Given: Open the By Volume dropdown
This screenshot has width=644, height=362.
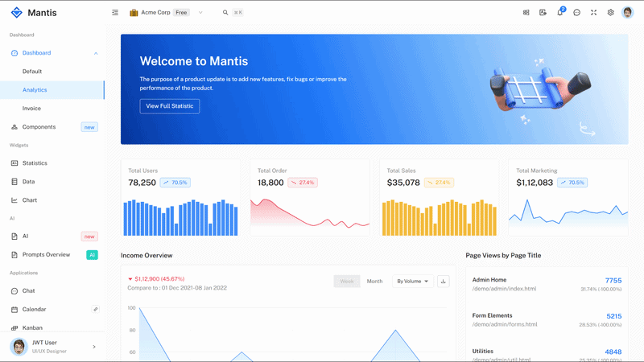Looking at the screenshot, I should tap(413, 281).
